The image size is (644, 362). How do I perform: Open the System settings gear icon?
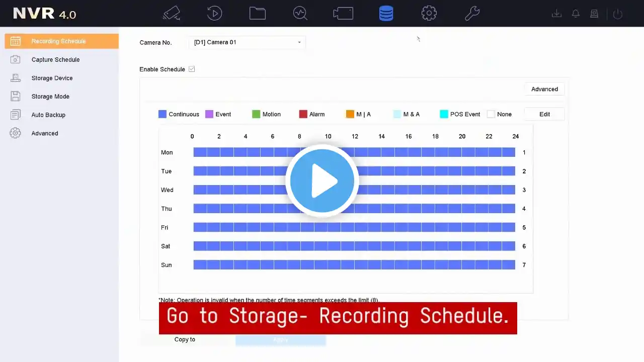(429, 13)
